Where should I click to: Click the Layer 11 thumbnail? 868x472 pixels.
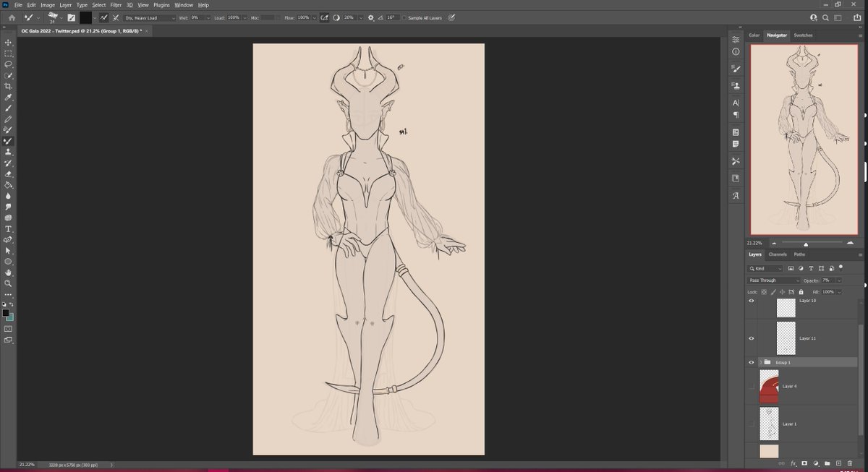coord(786,338)
